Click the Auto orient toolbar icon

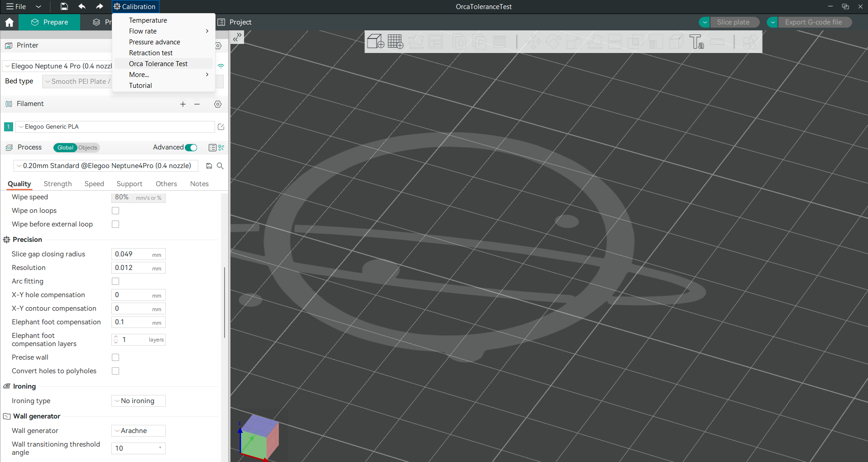(x=416, y=42)
